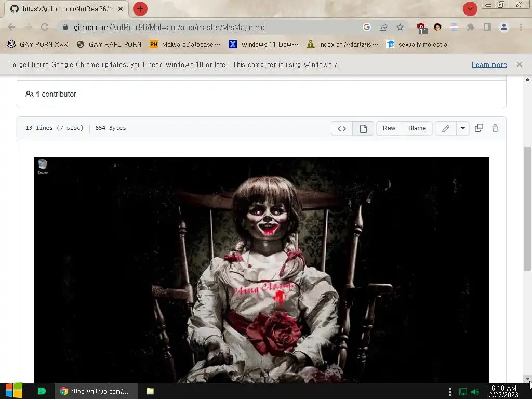Click the network tray icon
This screenshot has height=399, width=532.
coord(463,392)
